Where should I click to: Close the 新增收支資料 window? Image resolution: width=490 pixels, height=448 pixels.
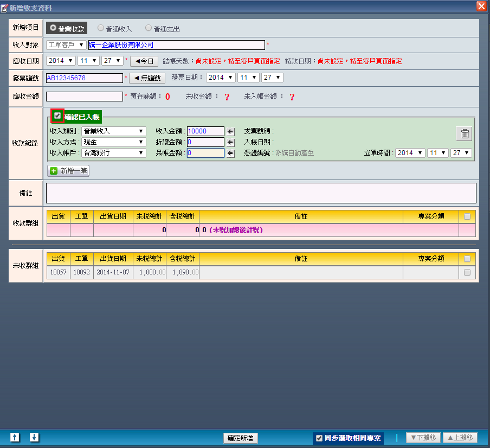click(481, 6)
